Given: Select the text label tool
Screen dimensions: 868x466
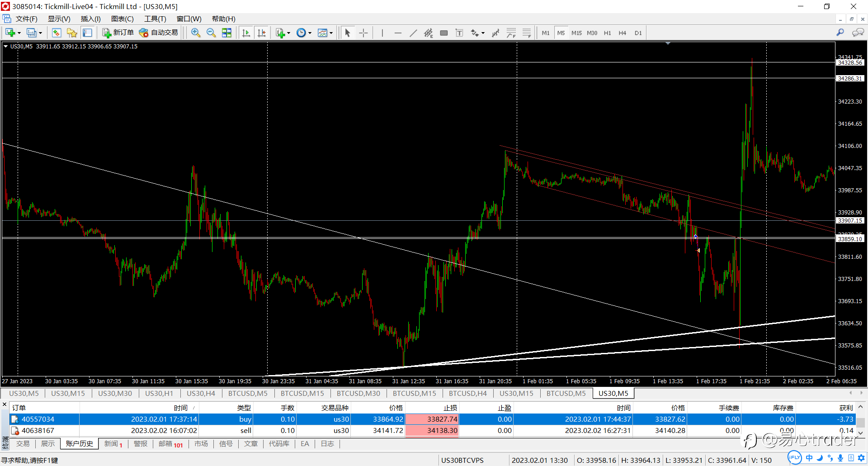Looking at the screenshot, I should (459, 33).
